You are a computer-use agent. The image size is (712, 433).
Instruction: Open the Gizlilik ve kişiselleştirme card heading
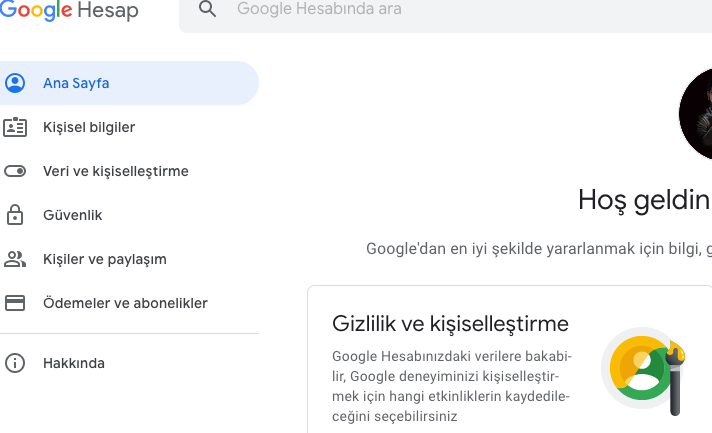[x=450, y=324]
